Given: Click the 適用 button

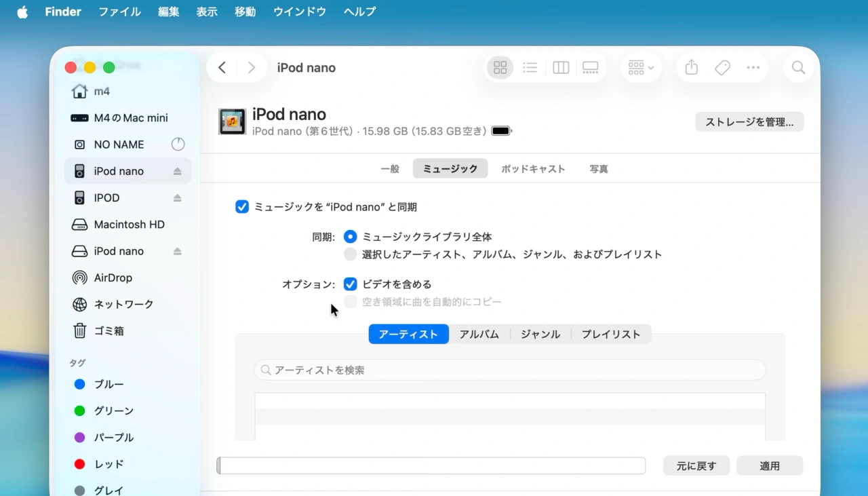Looking at the screenshot, I should coord(770,466).
